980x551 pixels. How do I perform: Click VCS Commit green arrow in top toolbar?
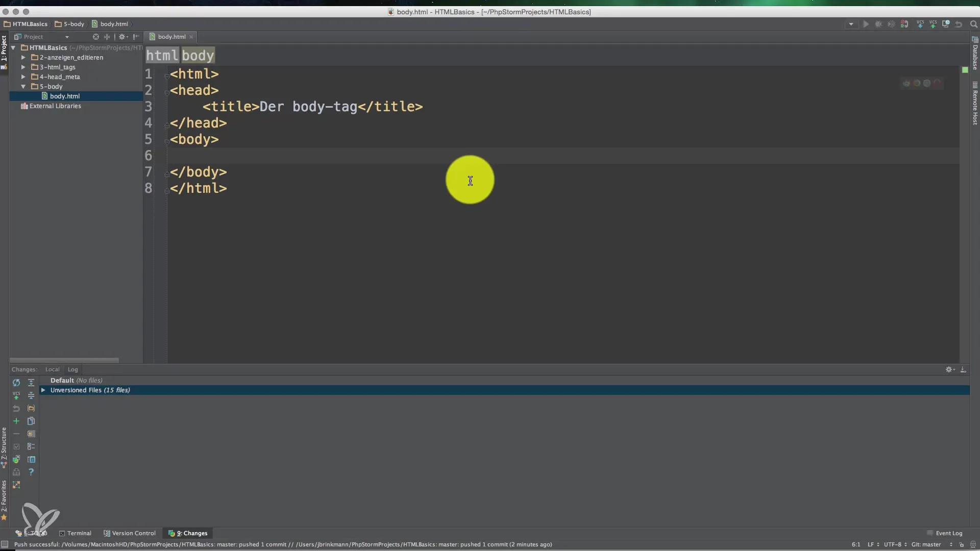[x=933, y=24]
